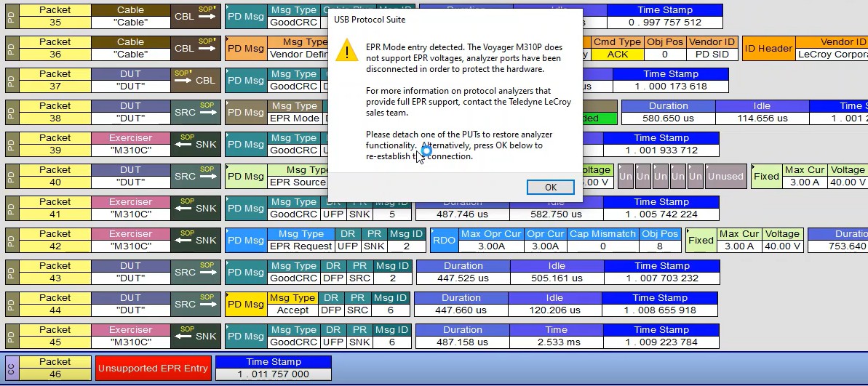Click the PD side label of packet 38
The image size is (868, 386).
coord(12,113)
